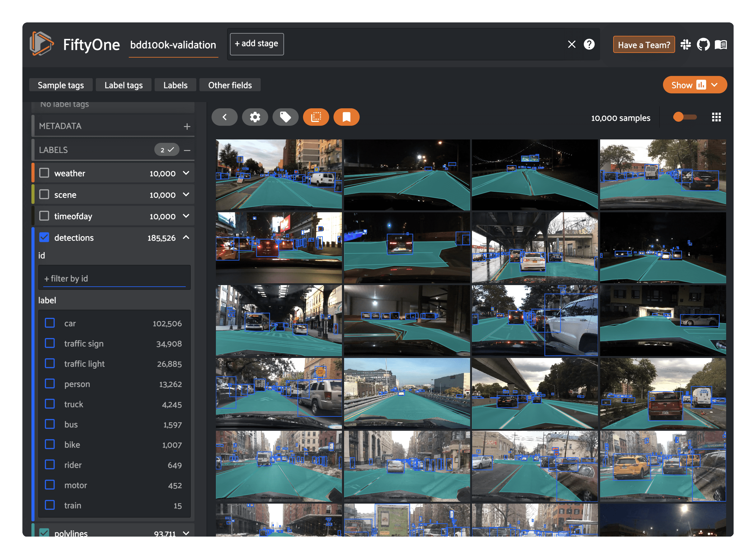
Task: Open the Other fields tab
Action: click(x=230, y=85)
